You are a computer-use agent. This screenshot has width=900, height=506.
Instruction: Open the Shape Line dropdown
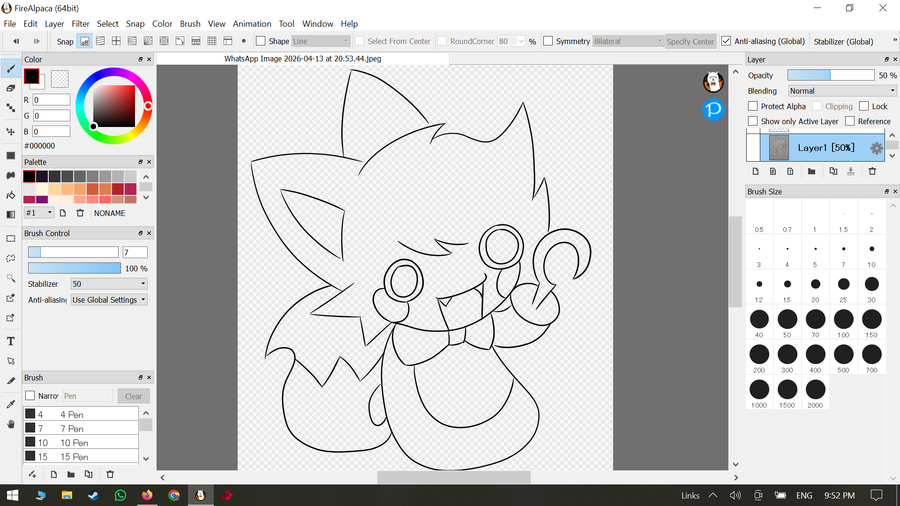click(x=320, y=41)
